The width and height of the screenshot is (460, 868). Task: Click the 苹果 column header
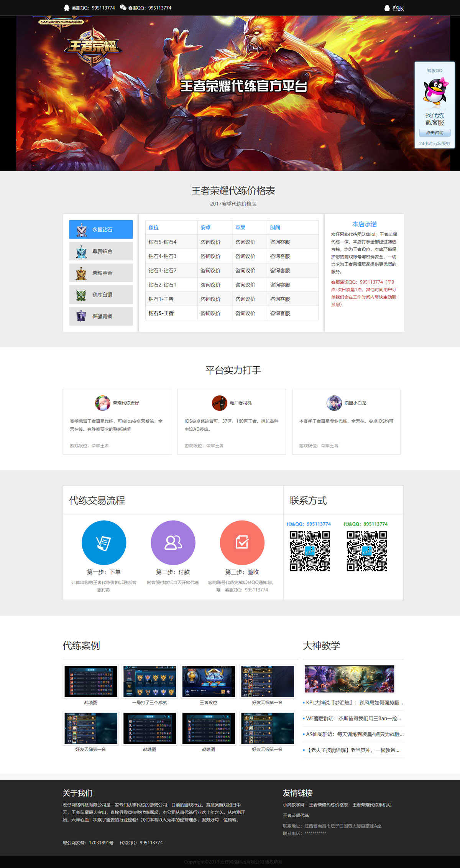tap(249, 227)
